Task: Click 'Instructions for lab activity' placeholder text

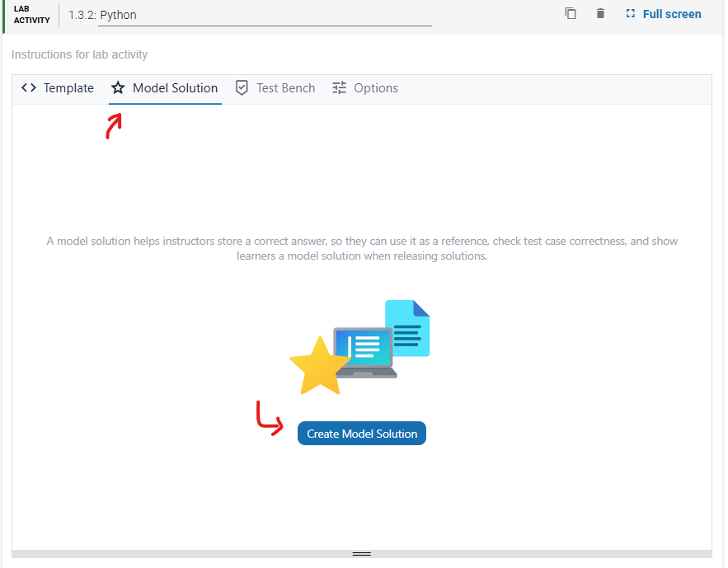Action: tap(79, 54)
